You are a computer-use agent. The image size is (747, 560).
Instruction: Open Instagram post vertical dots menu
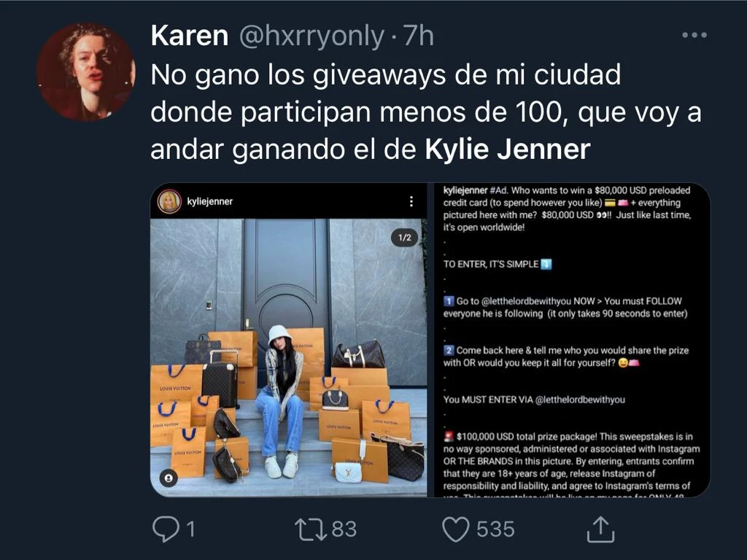tap(411, 201)
